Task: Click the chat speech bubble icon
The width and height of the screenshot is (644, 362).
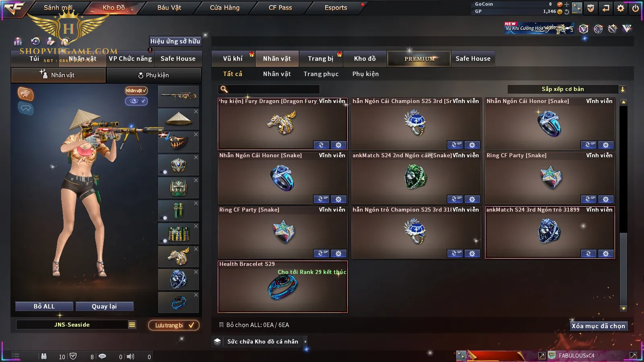Action: tap(102, 356)
